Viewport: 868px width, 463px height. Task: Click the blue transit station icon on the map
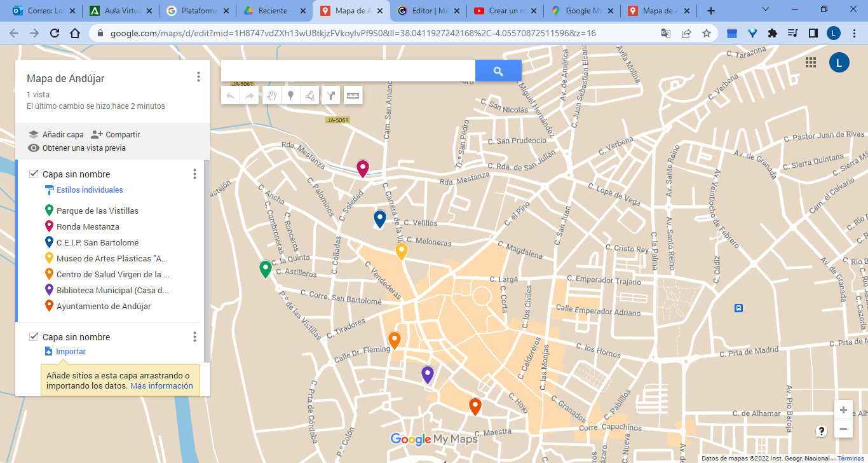pos(738,308)
